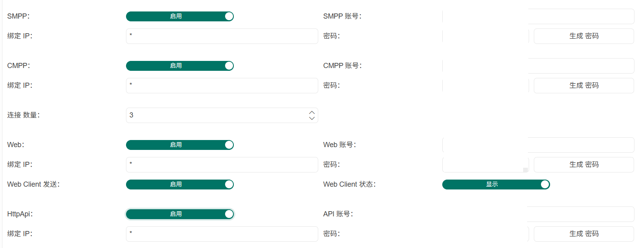Image resolution: width=644 pixels, height=248 pixels.
Task: Click the Web 密码 input field
Action: click(x=485, y=165)
